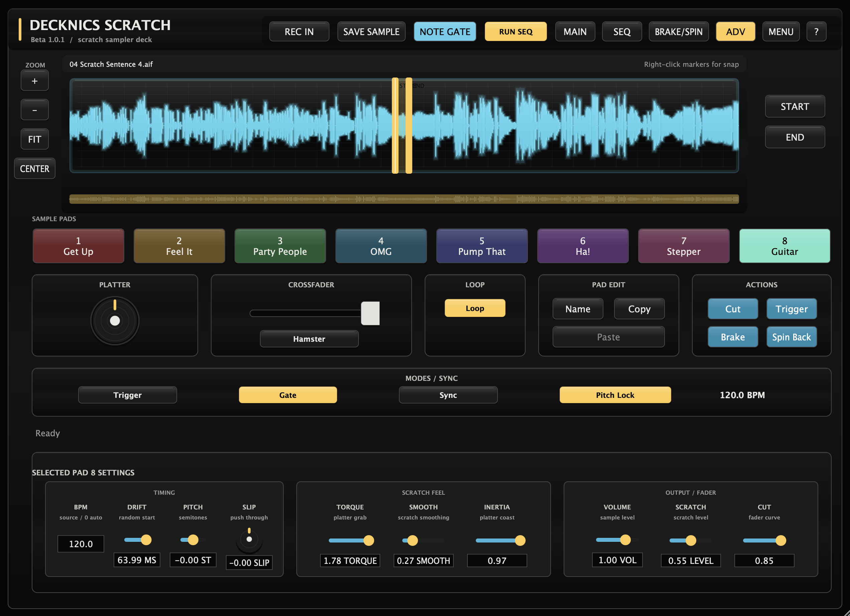The height and width of the screenshot is (616, 850).
Task: Select the start marker on waveform
Action: pyautogui.click(x=395, y=126)
